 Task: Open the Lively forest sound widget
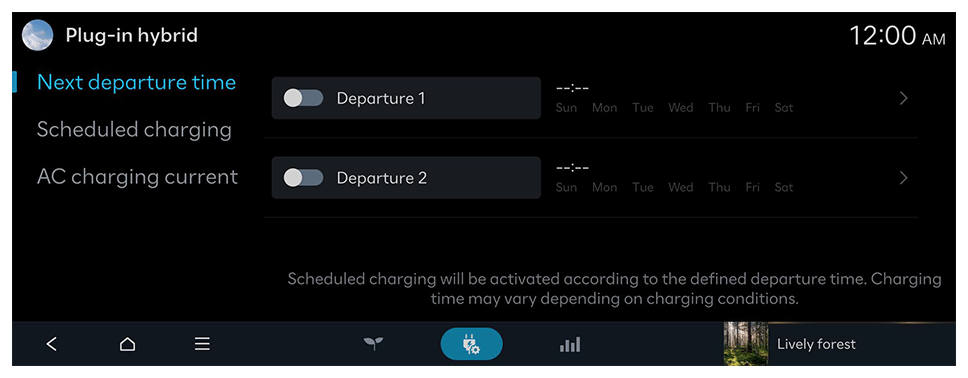coord(840,343)
